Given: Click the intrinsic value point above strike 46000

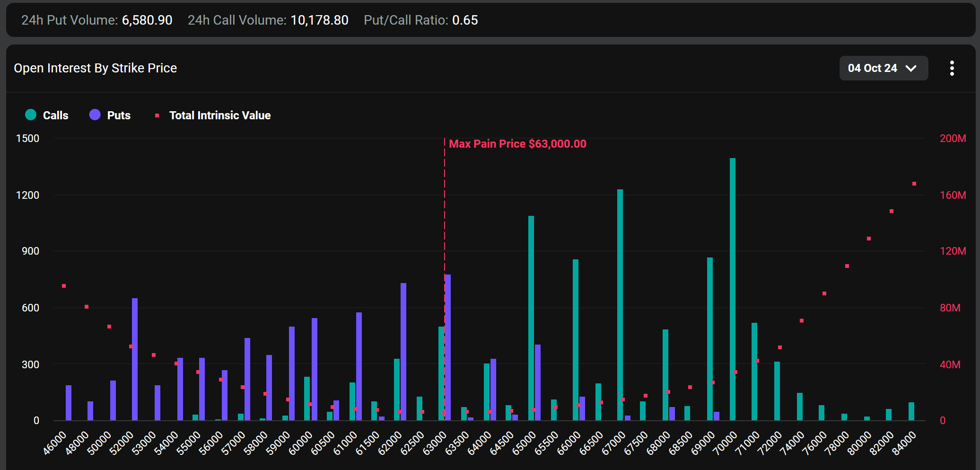Looking at the screenshot, I should coord(64,286).
